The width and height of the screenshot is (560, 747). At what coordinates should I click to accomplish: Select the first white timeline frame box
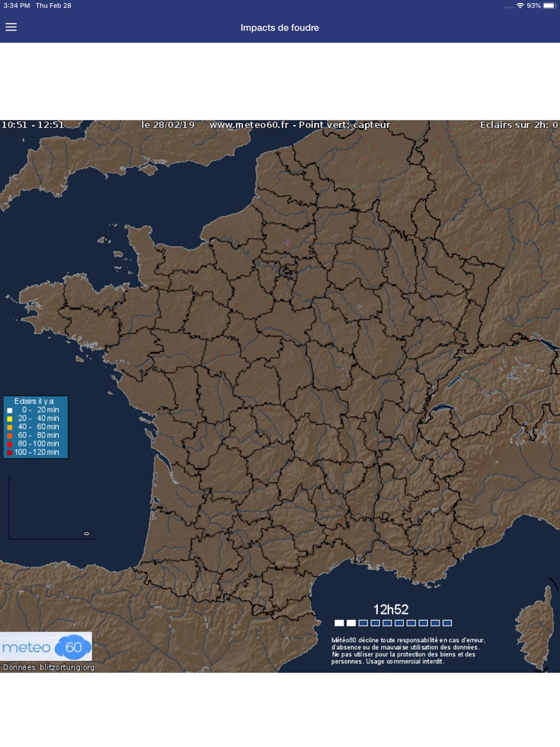coord(339,623)
